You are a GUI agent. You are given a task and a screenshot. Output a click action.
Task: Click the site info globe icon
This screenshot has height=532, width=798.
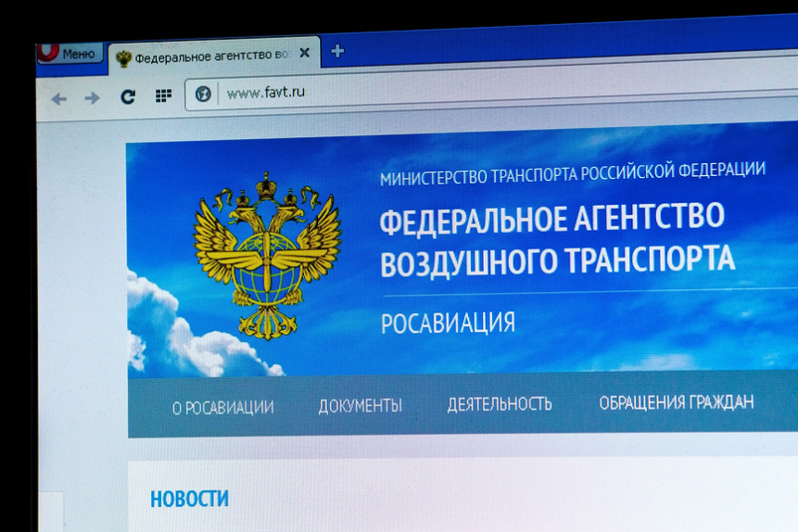(203, 94)
